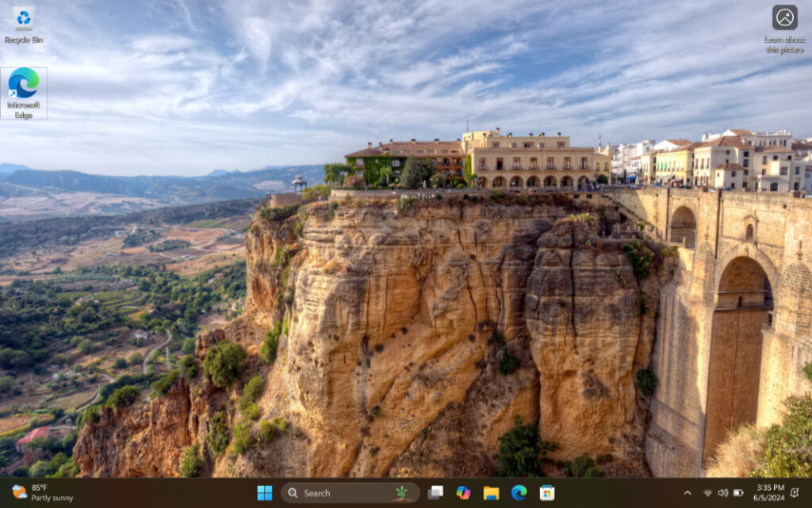Screen dimensions: 812x508
Task: Open the Start menu
Action: [265, 492]
